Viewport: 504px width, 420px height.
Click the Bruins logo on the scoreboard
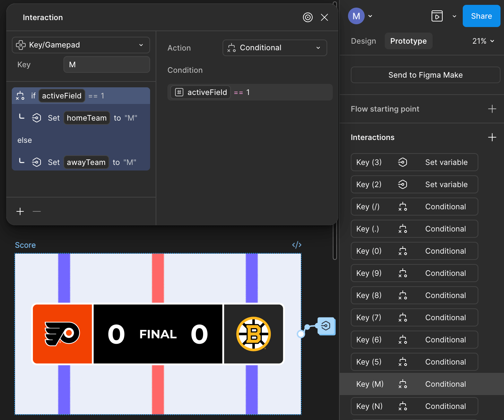(254, 334)
